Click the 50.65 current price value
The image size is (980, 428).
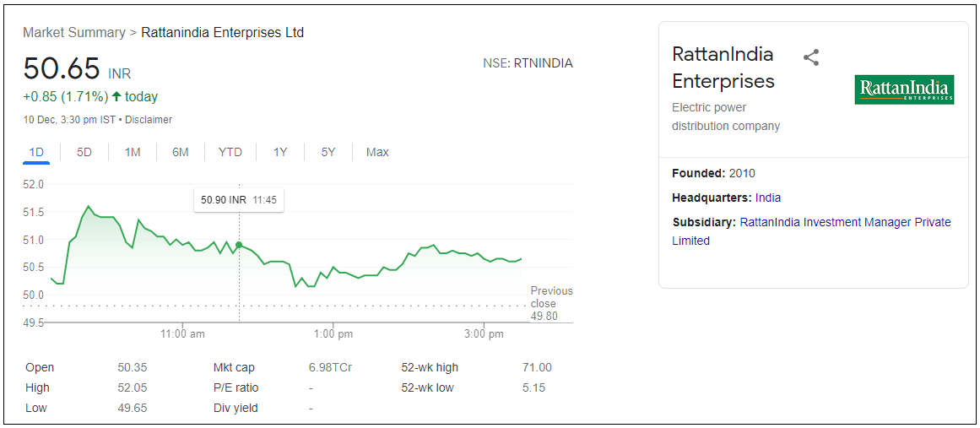[x=62, y=68]
